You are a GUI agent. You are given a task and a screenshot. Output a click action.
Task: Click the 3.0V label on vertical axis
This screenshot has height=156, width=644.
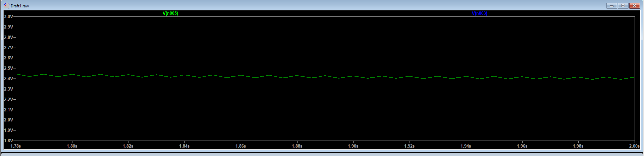[x=8, y=16]
